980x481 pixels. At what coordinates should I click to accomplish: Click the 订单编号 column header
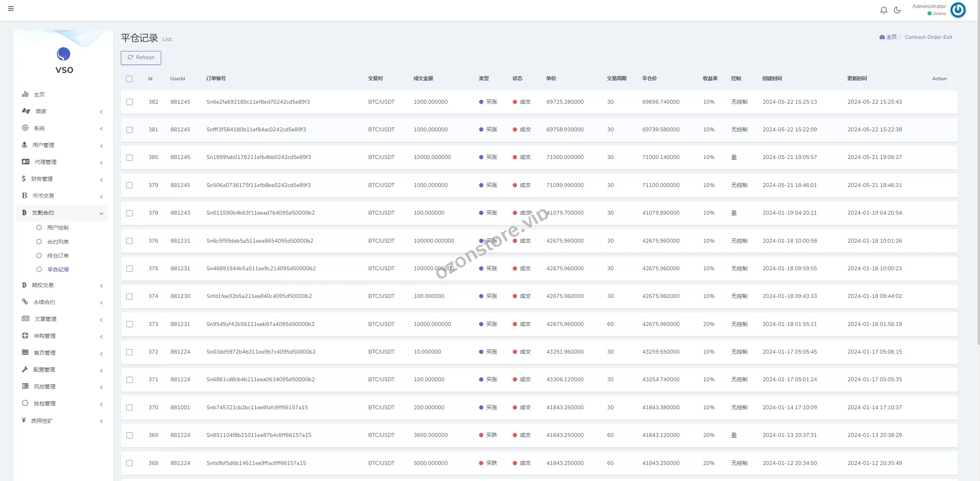coord(216,79)
